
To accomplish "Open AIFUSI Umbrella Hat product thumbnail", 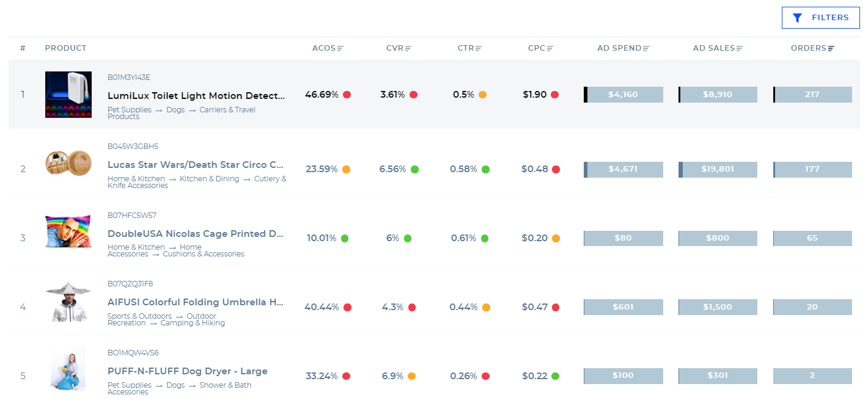I will [x=68, y=301].
